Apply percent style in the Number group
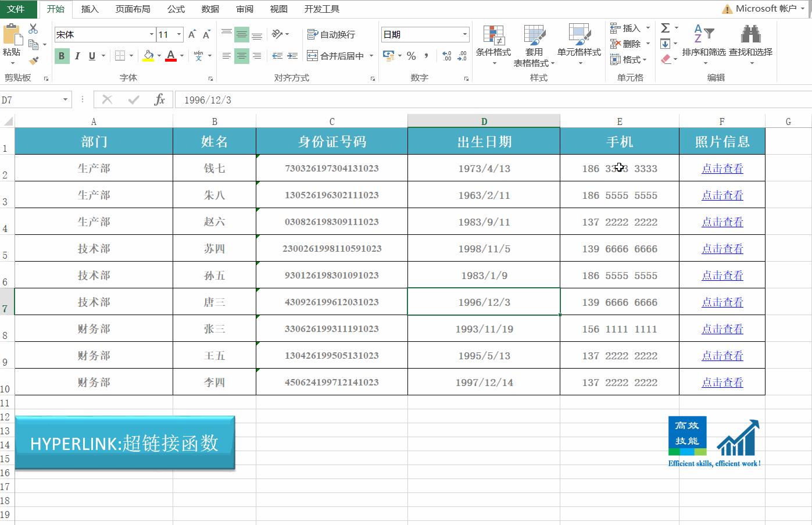This screenshot has height=525, width=812. 411,56
